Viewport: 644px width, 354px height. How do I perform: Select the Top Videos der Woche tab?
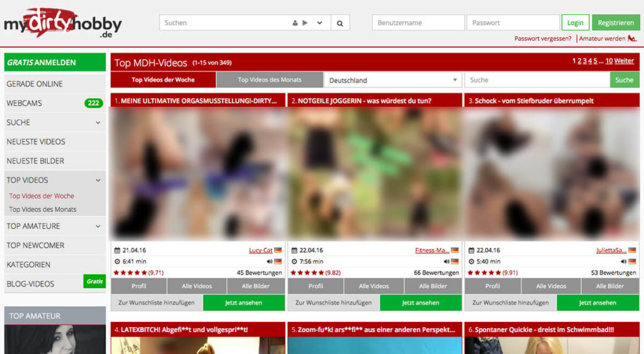(163, 80)
